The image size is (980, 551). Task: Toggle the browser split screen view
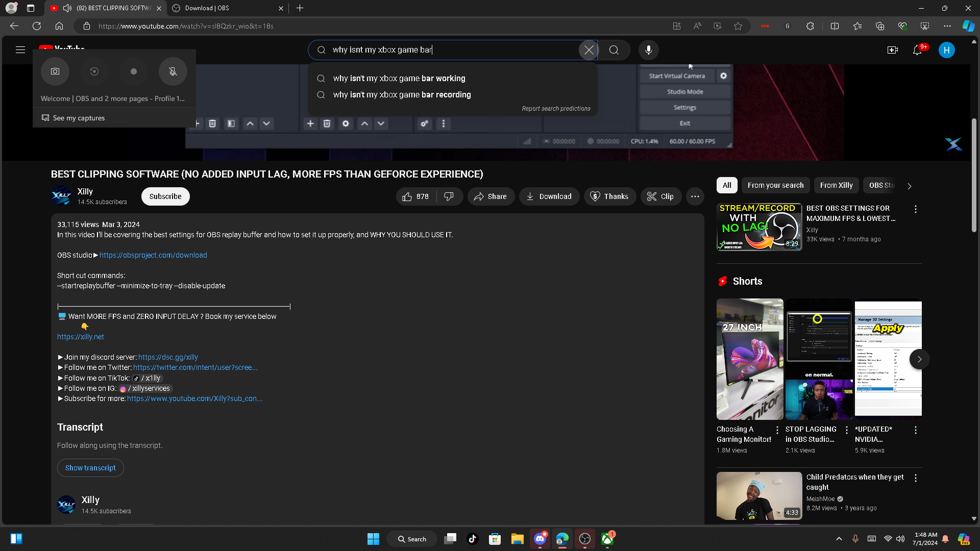pyautogui.click(x=835, y=26)
